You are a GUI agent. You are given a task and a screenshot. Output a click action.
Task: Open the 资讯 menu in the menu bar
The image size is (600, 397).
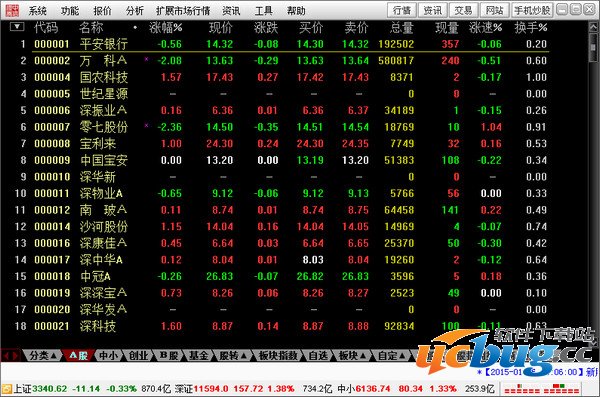coord(232,11)
